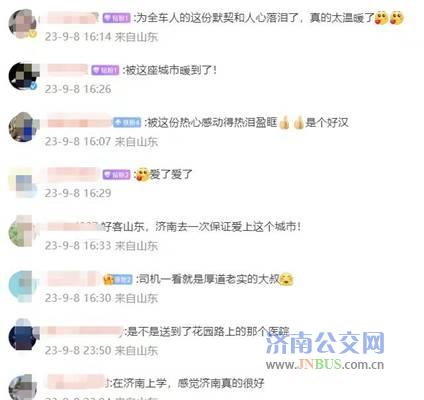Click the 23-9-8 16:29 timestamp
The height and width of the screenshot is (400, 424).
click(x=78, y=193)
